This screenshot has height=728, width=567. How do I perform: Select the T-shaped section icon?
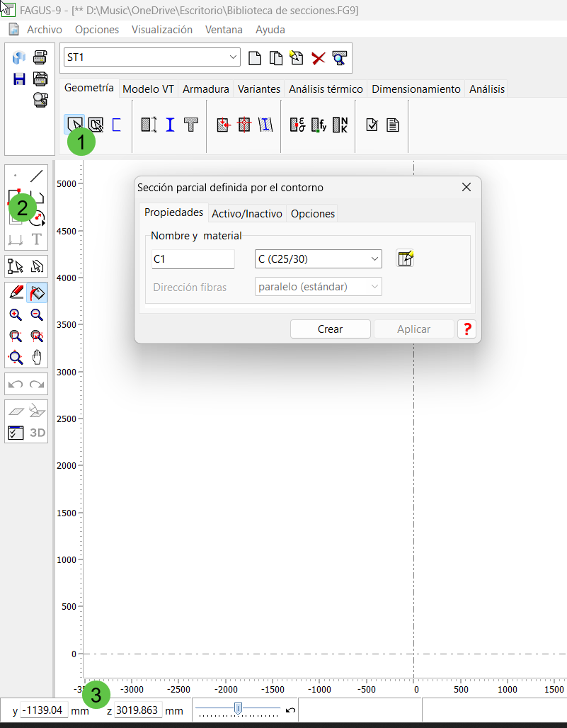[190, 125]
